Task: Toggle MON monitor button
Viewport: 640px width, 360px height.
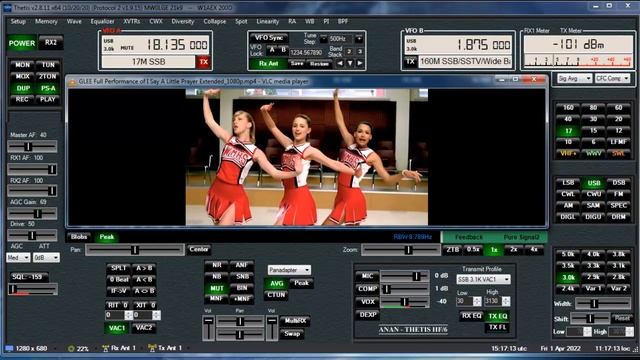Action: click(22, 65)
